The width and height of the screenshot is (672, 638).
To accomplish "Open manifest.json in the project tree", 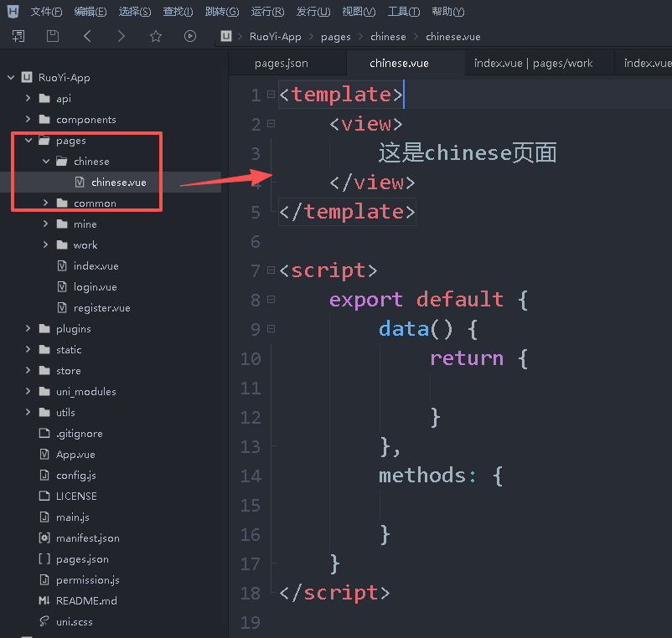I will 87,538.
